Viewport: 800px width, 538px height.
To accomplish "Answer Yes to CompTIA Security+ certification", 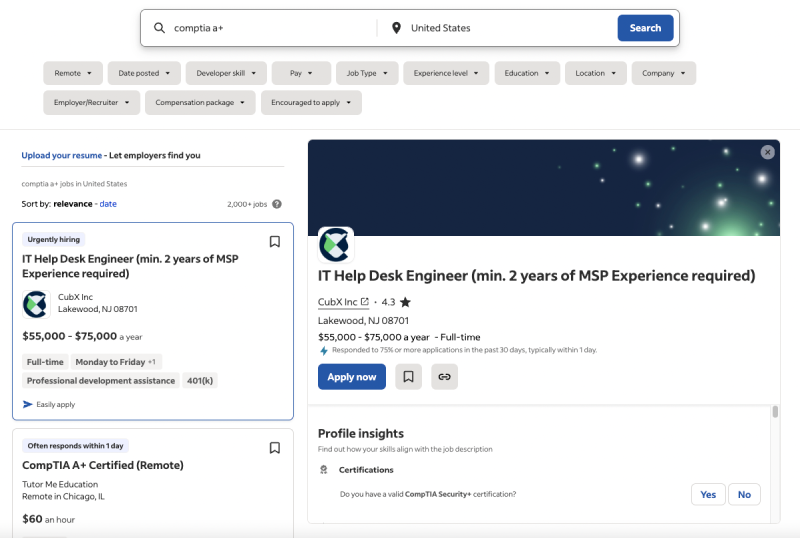I will point(708,494).
